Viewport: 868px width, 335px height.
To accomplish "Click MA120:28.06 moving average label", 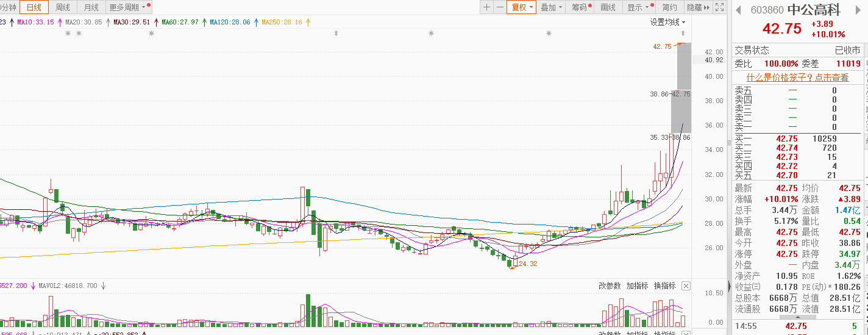I will coord(230,23).
